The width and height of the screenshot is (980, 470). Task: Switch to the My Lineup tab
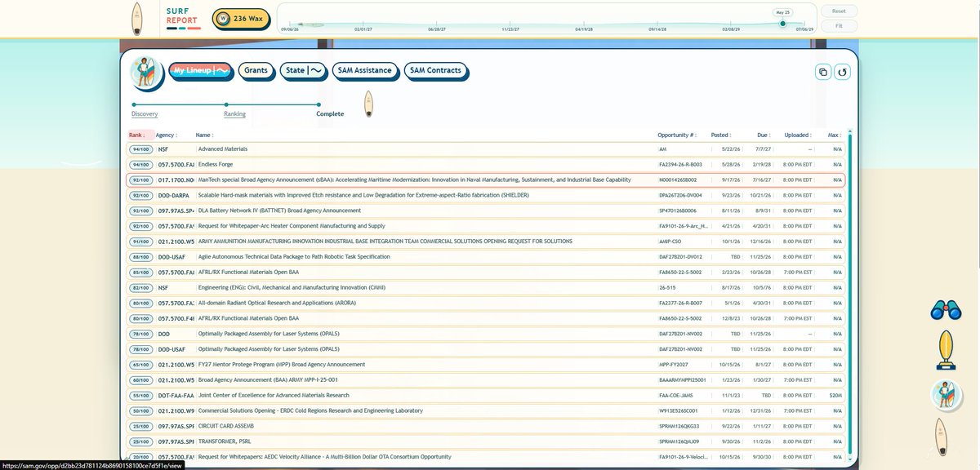pyautogui.click(x=201, y=71)
